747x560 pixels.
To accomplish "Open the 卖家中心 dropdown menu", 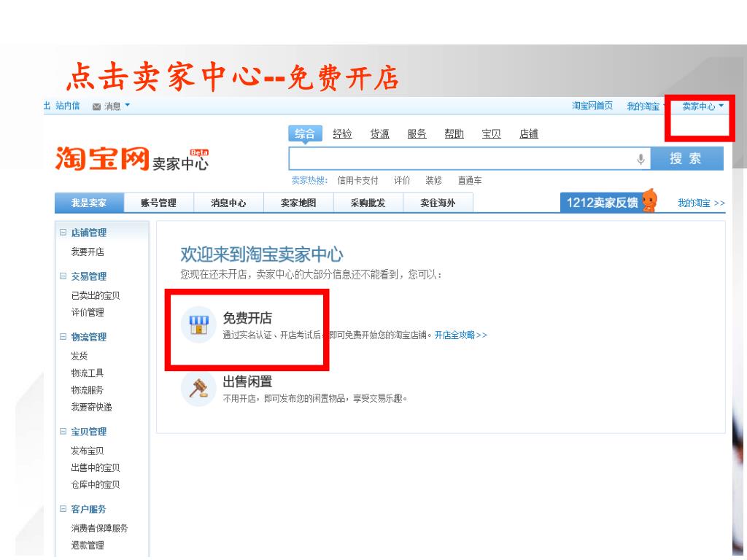I will pyautogui.click(x=703, y=106).
